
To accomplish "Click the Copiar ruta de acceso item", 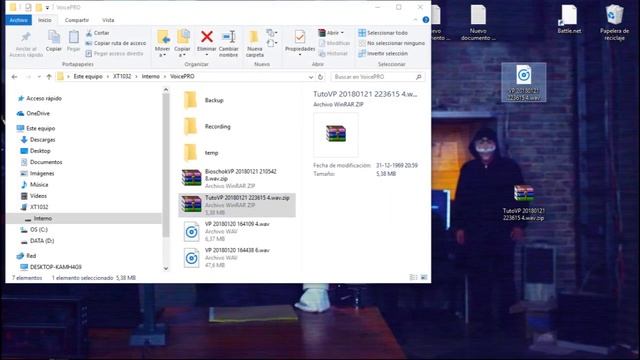I will tap(116, 43).
